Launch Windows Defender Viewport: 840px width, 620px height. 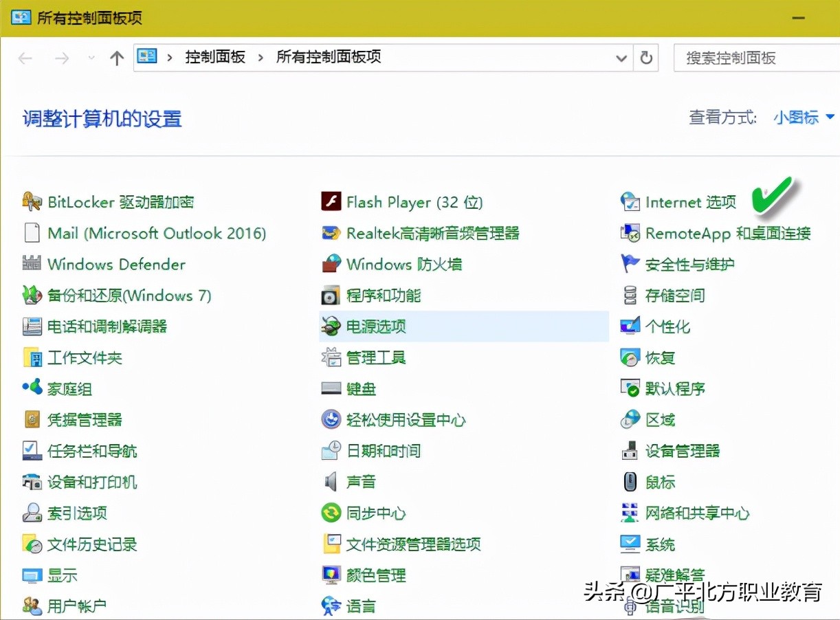click(115, 264)
